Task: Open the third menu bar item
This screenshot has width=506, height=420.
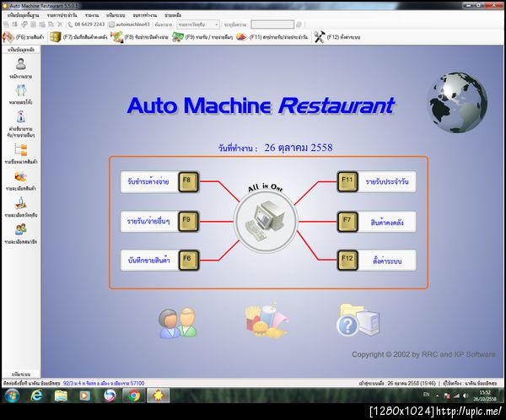Action: click(92, 15)
